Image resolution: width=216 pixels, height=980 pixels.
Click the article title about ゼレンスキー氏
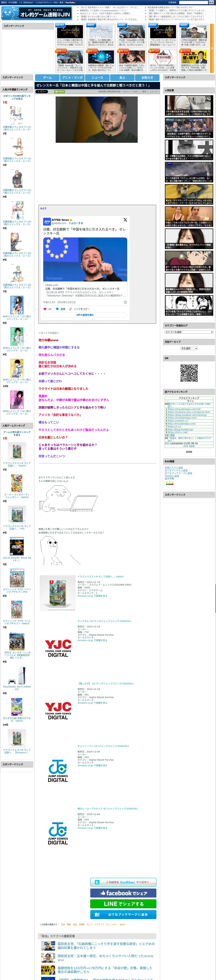point(93,85)
